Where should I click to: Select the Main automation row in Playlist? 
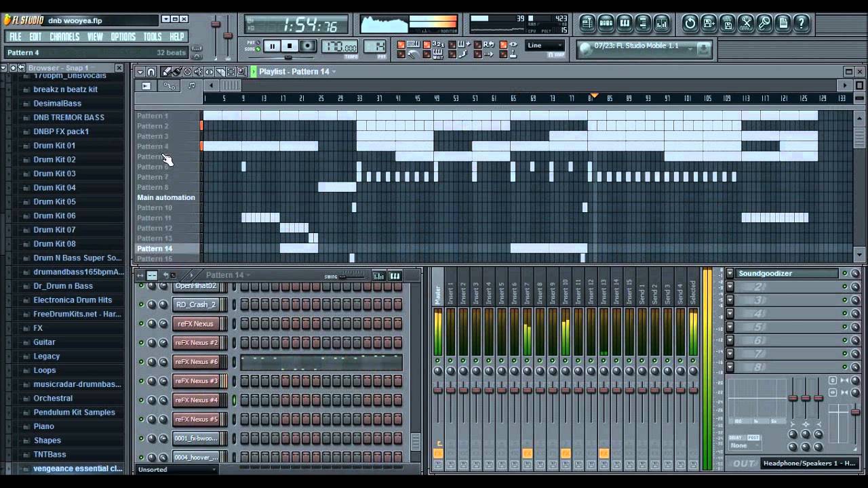[x=166, y=197]
